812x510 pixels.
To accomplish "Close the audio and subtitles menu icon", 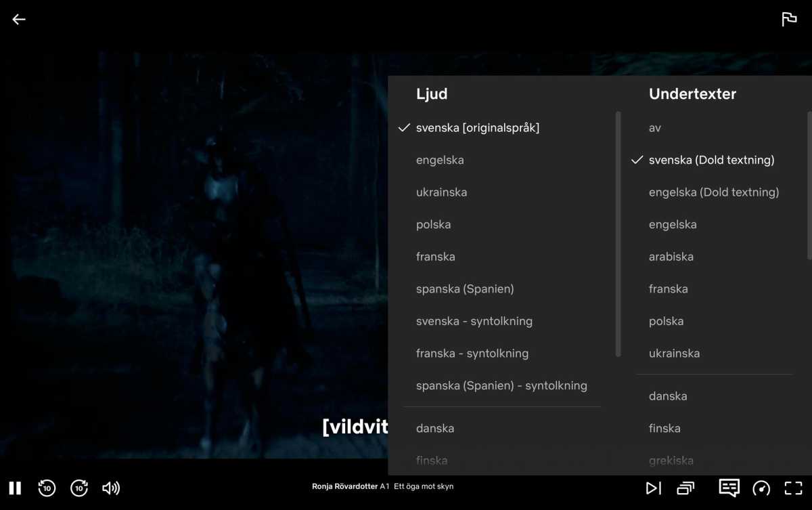I will tap(729, 488).
